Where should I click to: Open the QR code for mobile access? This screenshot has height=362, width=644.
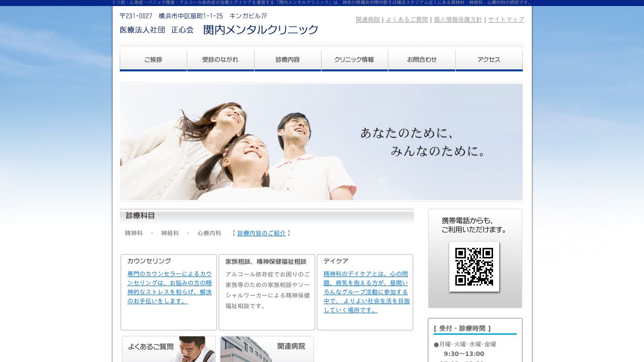click(x=474, y=267)
